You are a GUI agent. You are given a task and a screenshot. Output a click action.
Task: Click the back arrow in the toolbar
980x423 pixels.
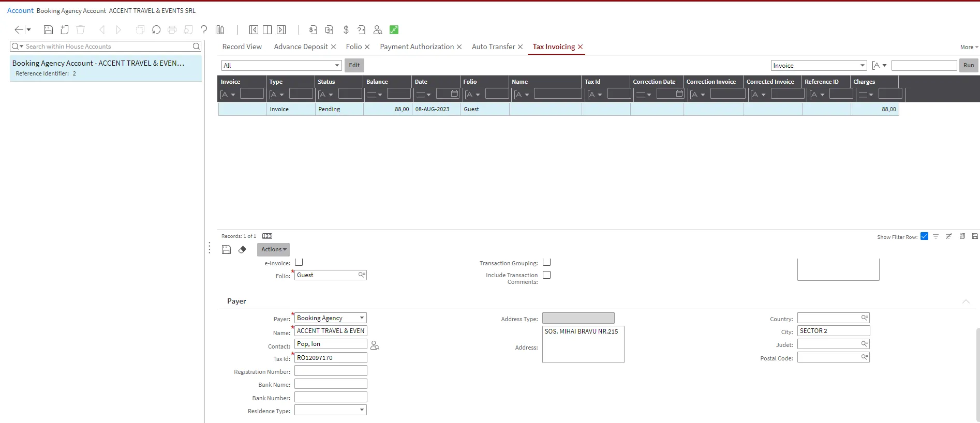point(19,30)
